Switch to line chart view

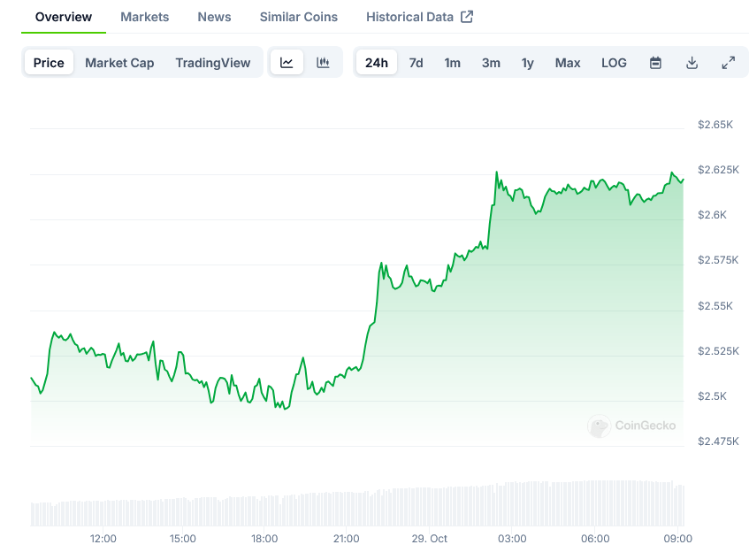tap(287, 63)
